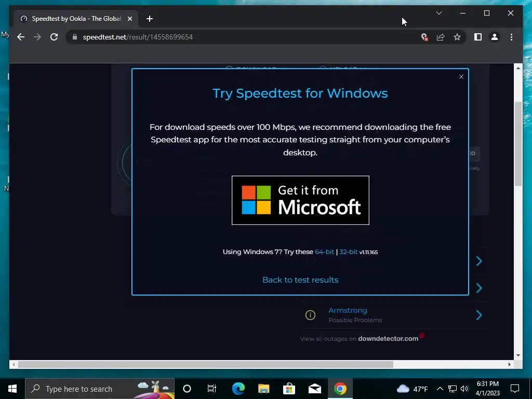Screen dimensions: 532x399
Task: Close the Try Speedtest for Windows popup
Action: 461,77
